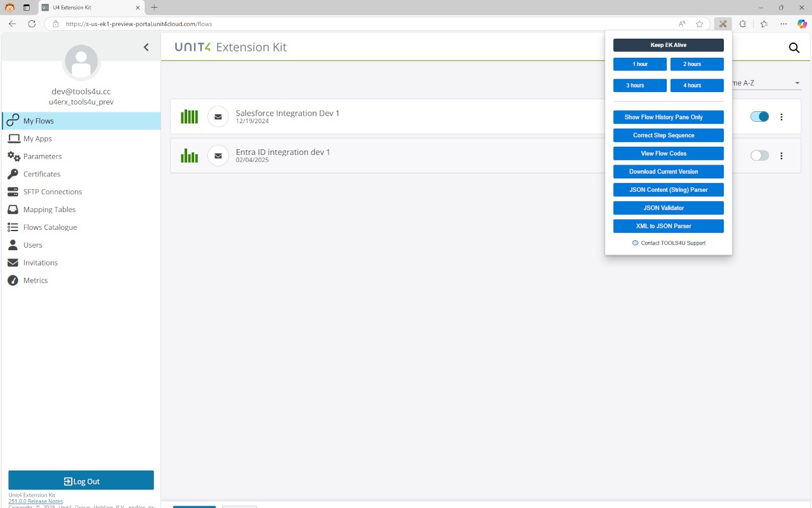Click the Invitations envelope icon
Viewport: 812px width, 508px height.
click(x=13, y=263)
